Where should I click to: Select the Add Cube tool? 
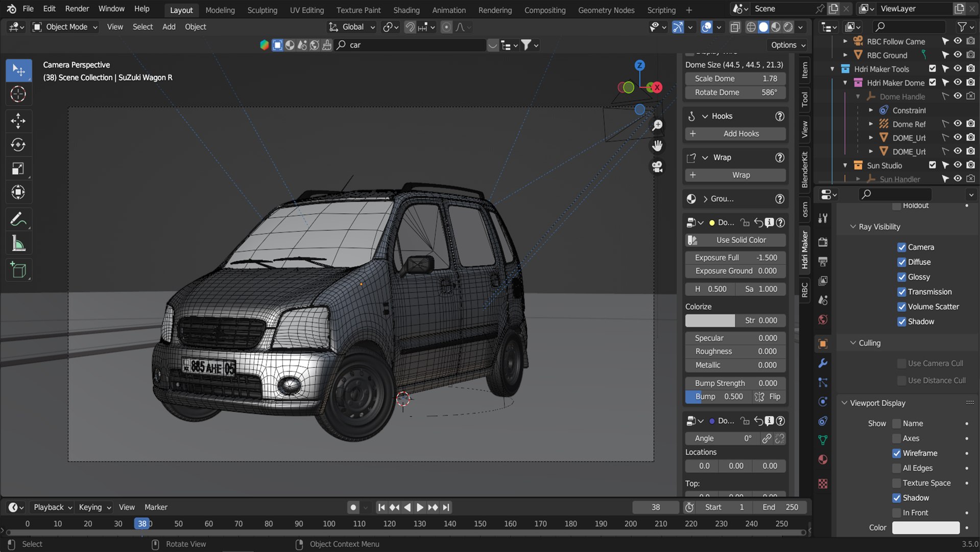18,270
